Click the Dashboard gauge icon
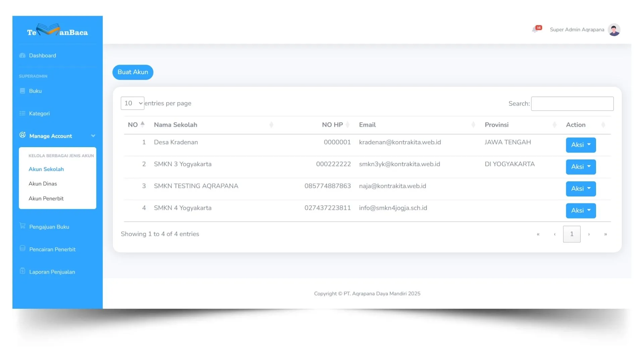 [22, 55]
